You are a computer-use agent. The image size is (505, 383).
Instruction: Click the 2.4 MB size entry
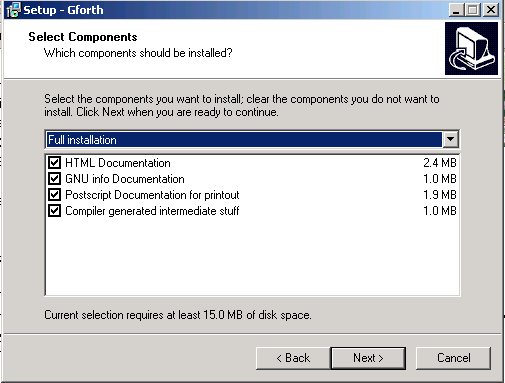click(440, 163)
